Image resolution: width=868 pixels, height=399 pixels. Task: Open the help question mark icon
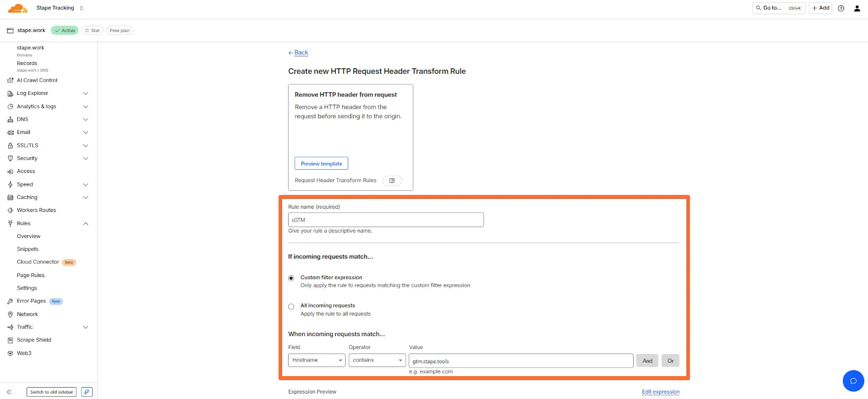pyautogui.click(x=841, y=8)
